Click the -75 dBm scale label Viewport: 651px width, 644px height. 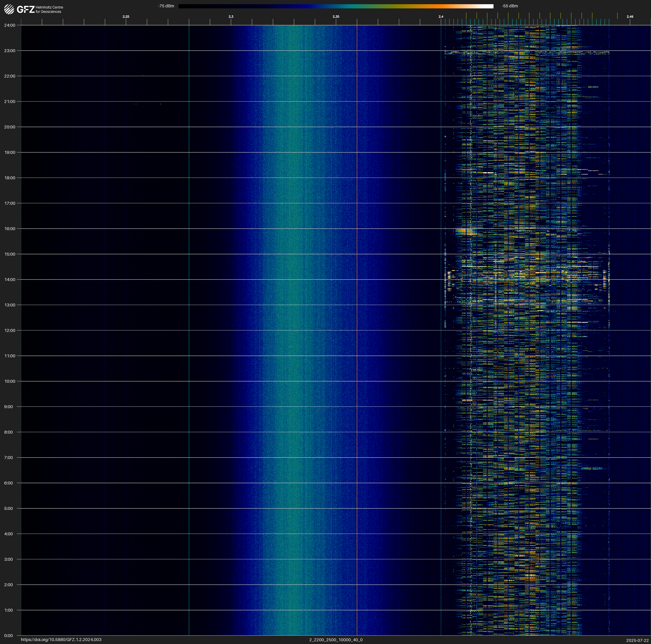click(x=166, y=6)
